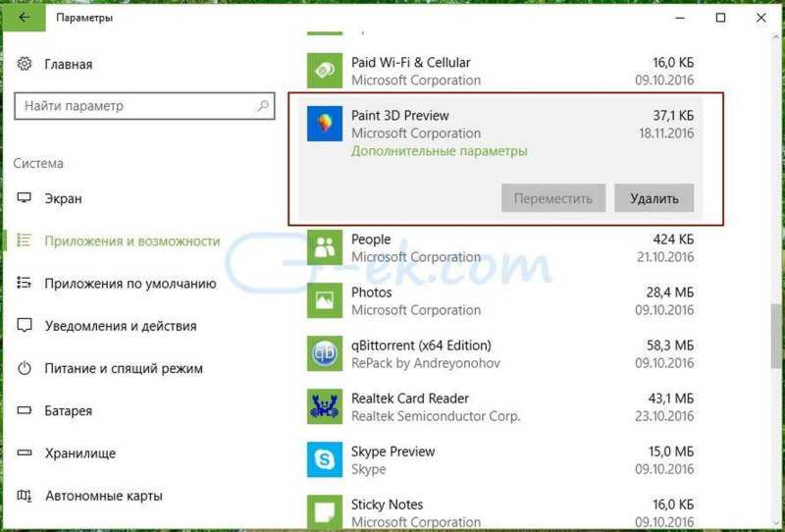Click the Skype Preview app icon
Image resolution: width=785 pixels, height=532 pixels.
[x=325, y=460]
